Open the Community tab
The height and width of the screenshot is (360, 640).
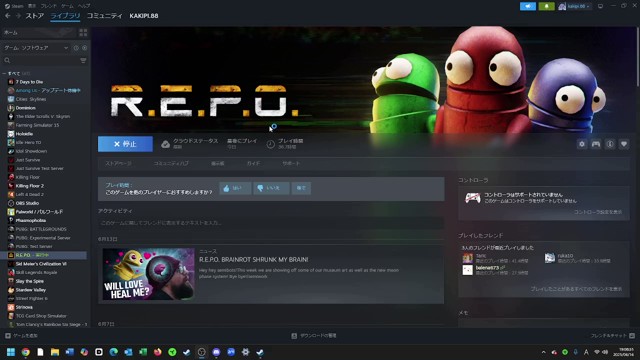104,16
